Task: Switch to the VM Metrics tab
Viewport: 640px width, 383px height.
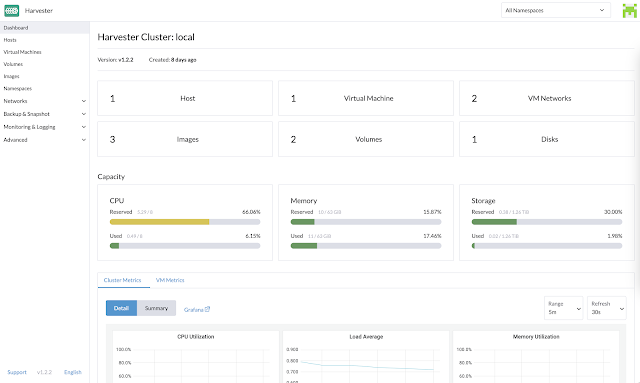Action: 170,280
